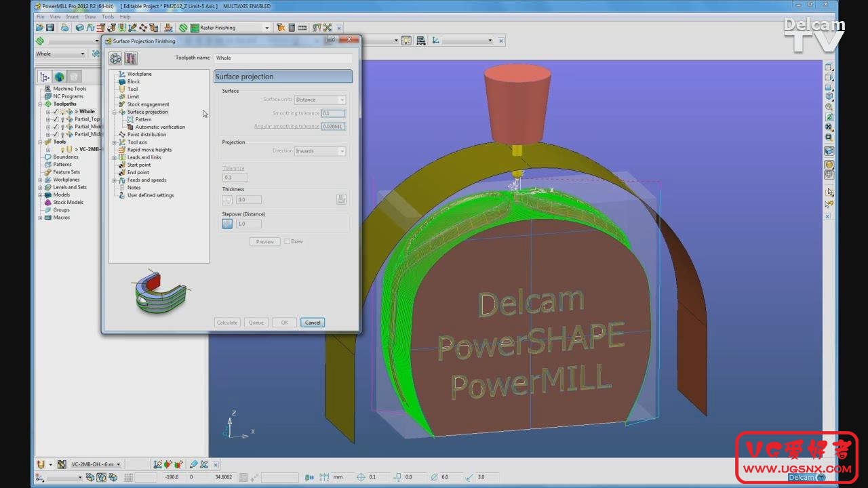Select Rapid move heights page
This screenshot has width=868, height=488.
coord(149,150)
